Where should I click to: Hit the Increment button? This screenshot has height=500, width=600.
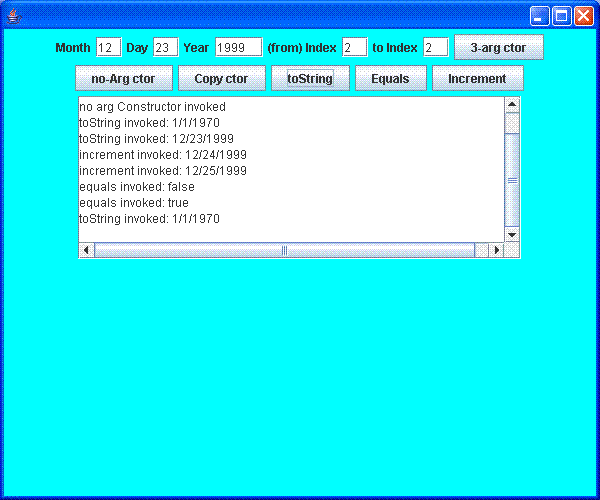(477, 79)
